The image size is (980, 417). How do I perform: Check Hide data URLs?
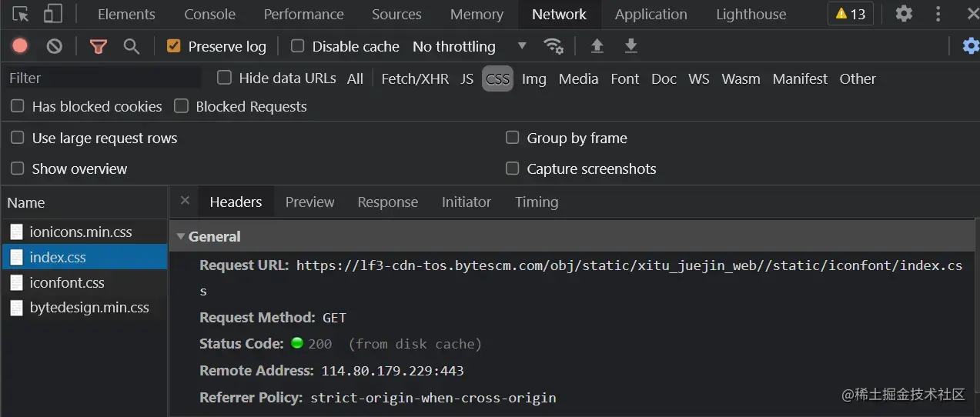coord(224,78)
